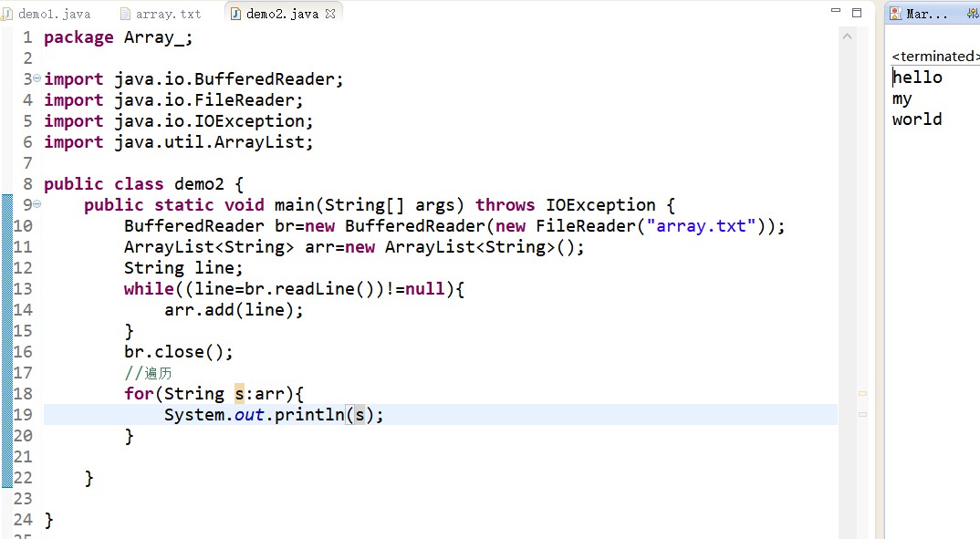Click 'world' in the console output
Image resolution: width=980 pixels, height=539 pixels.
pos(917,119)
